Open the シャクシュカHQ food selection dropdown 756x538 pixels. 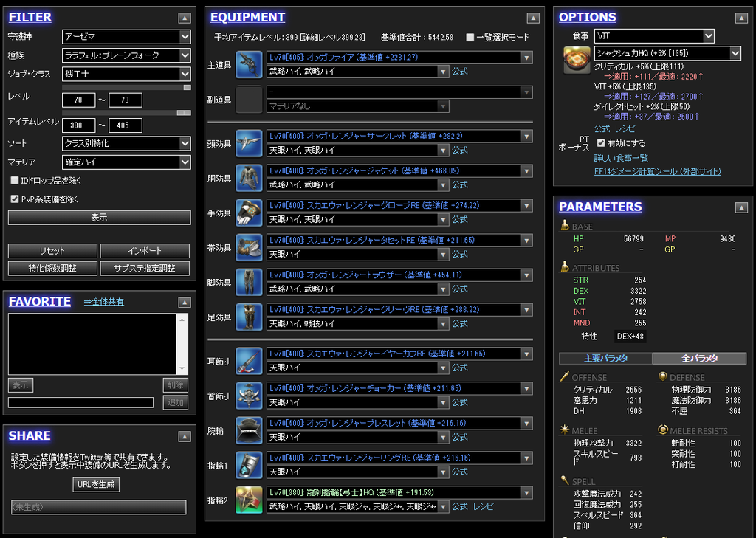tap(667, 53)
